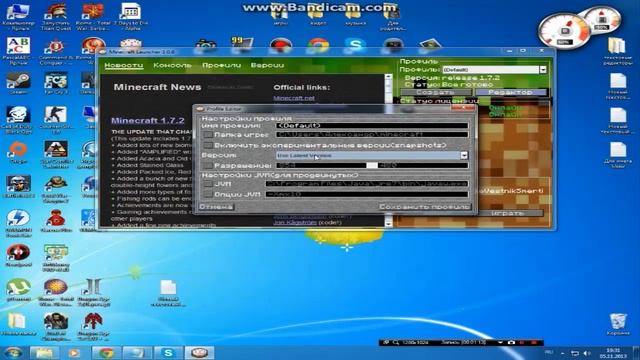
Task: Open the uTorrent desktop shortcut
Action: point(18,290)
